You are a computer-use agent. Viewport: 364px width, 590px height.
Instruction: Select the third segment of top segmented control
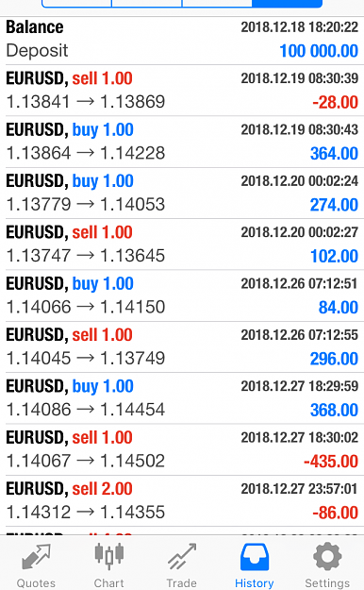click(217, 4)
